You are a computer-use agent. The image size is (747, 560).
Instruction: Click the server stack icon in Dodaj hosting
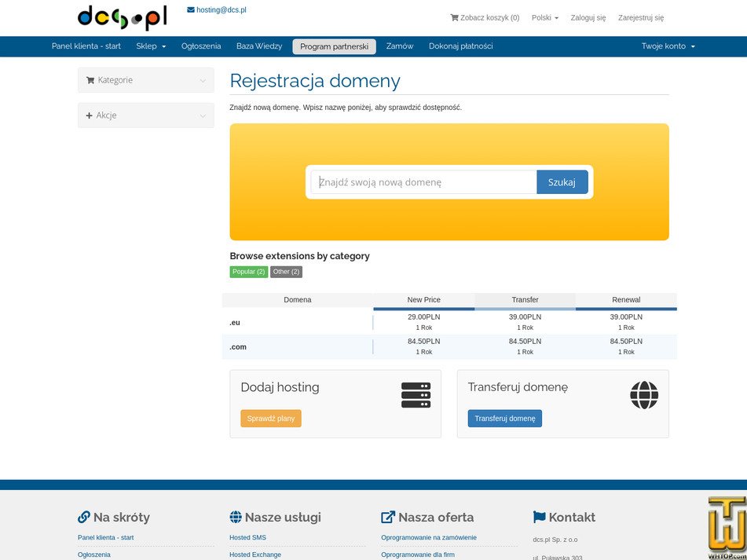pos(416,395)
